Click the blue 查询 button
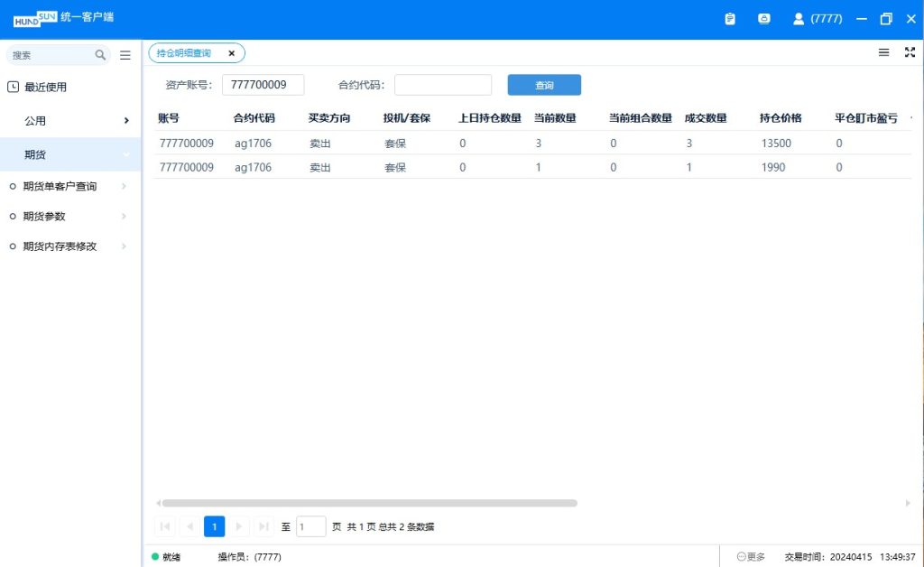 (x=544, y=85)
